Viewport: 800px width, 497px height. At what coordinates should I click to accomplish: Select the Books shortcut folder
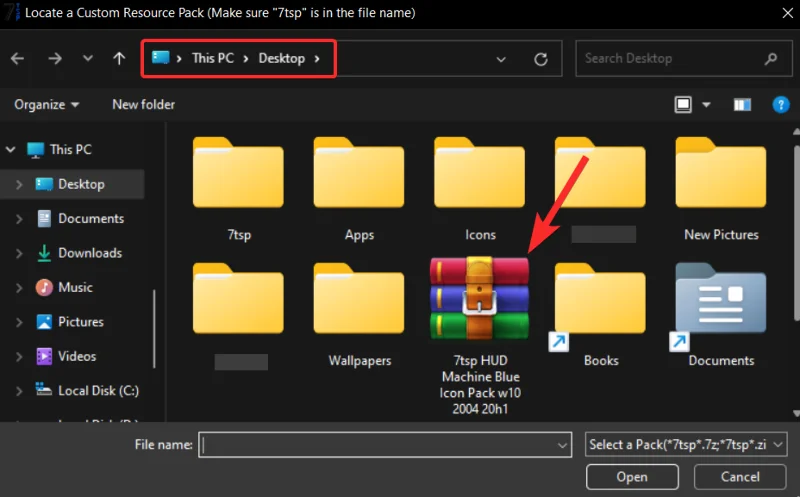600,315
